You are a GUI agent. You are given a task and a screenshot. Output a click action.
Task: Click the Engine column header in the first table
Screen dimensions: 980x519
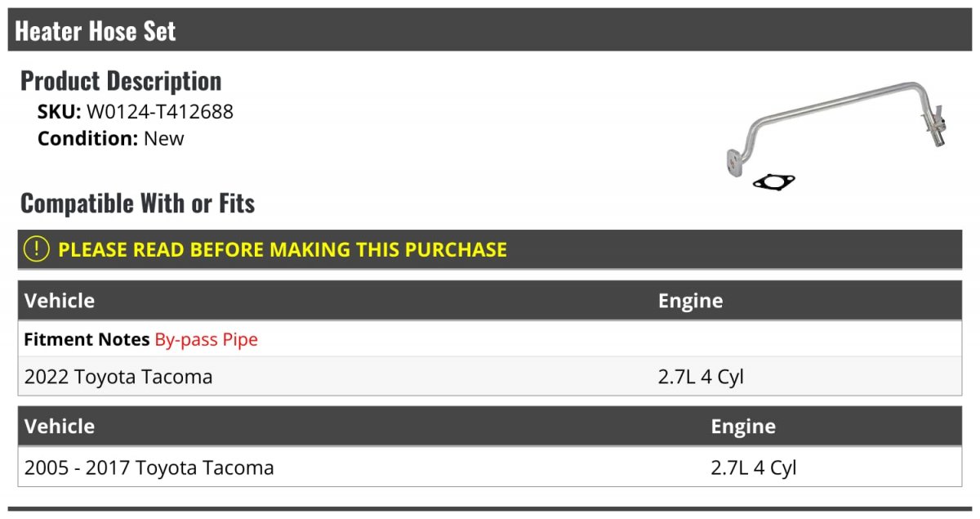tap(690, 301)
